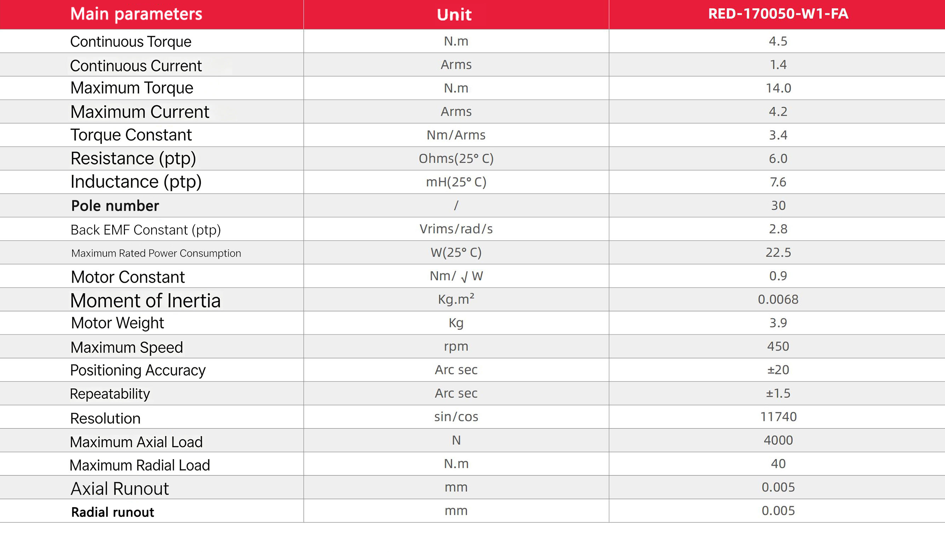Click the mH(25° C) unit cell

click(456, 182)
